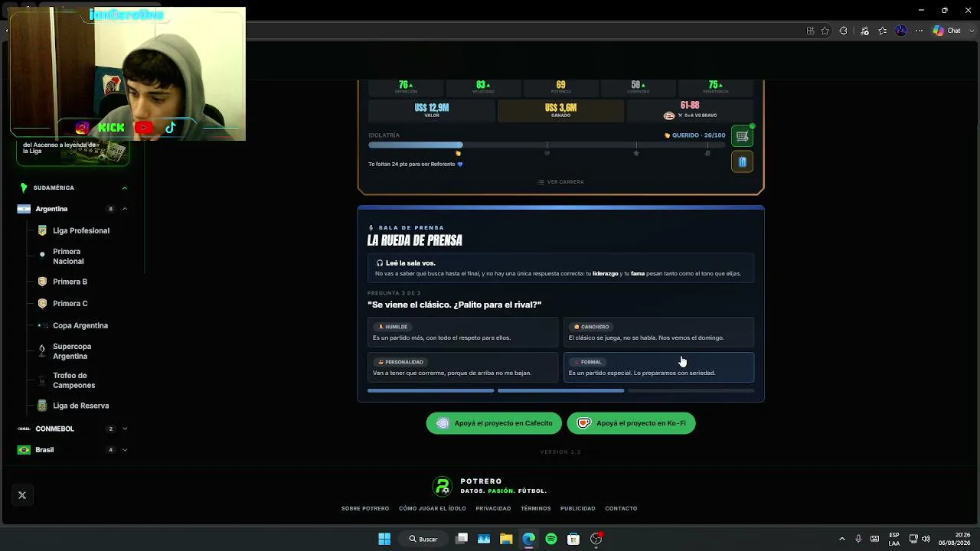
Task: Show hidden system tray icons
Action: pos(842,539)
